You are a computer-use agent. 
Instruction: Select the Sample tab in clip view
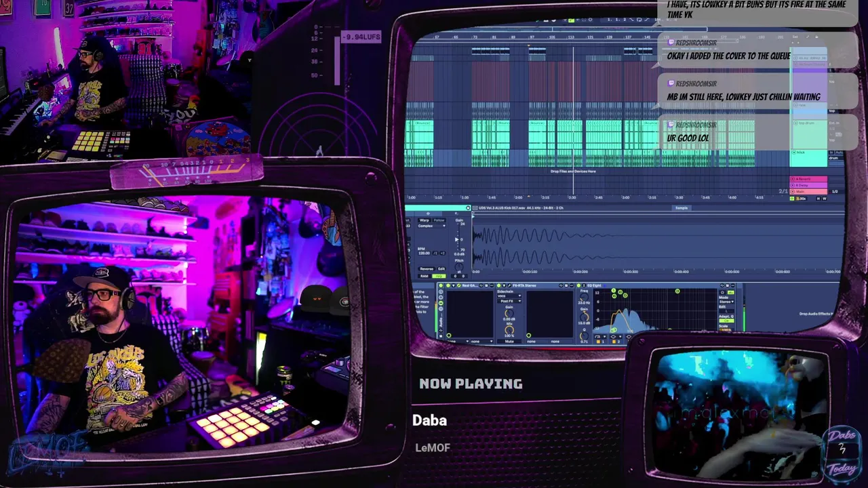(x=682, y=208)
